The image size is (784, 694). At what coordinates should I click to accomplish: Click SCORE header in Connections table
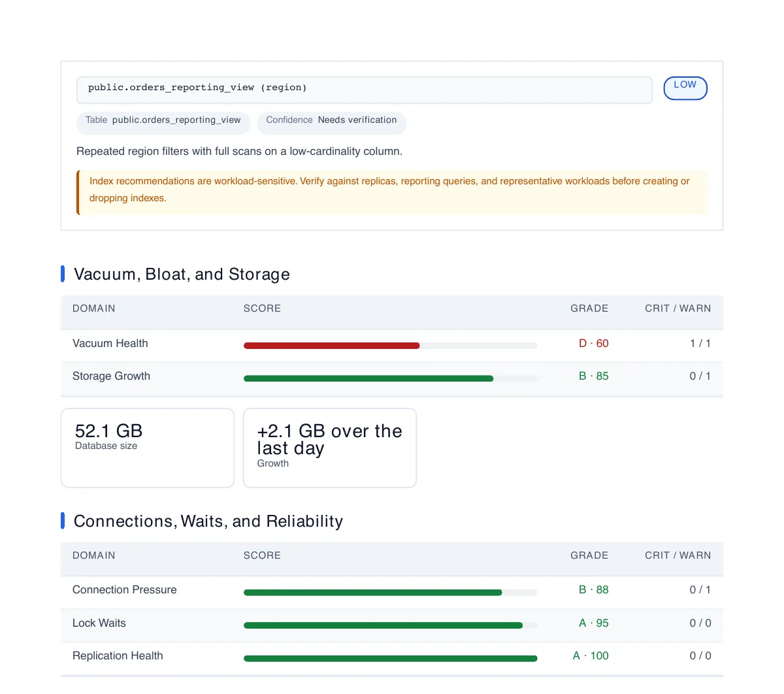tap(262, 555)
